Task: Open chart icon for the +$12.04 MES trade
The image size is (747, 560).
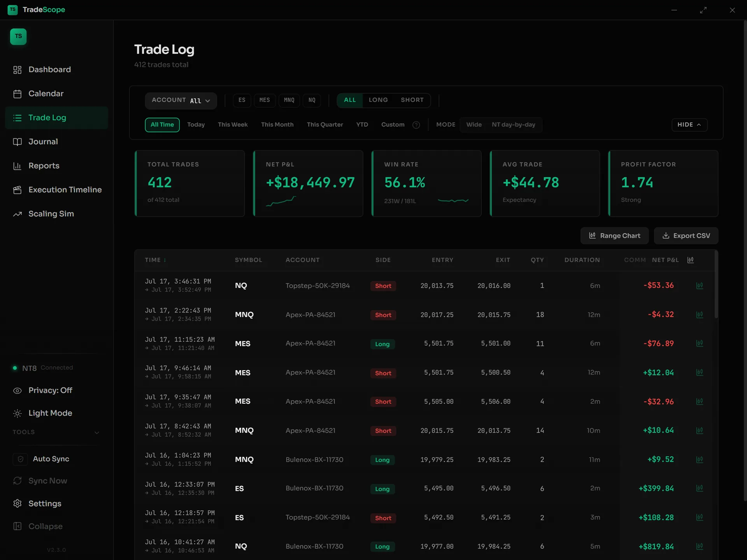Action: pyautogui.click(x=700, y=373)
